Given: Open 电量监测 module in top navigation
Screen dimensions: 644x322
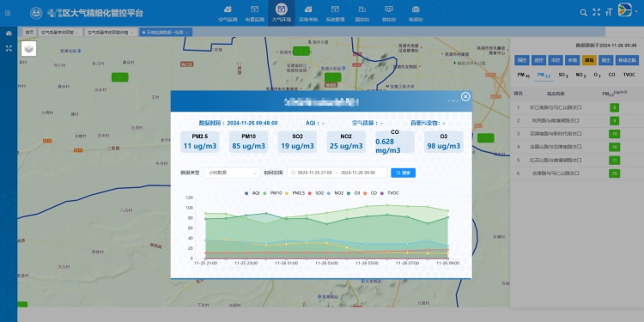Looking at the screenshot, I should click(x=254, y=14).
